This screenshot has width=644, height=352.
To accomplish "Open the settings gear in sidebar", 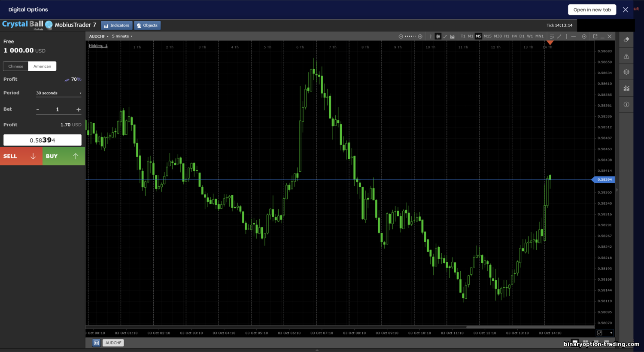I will pos(626,72).
